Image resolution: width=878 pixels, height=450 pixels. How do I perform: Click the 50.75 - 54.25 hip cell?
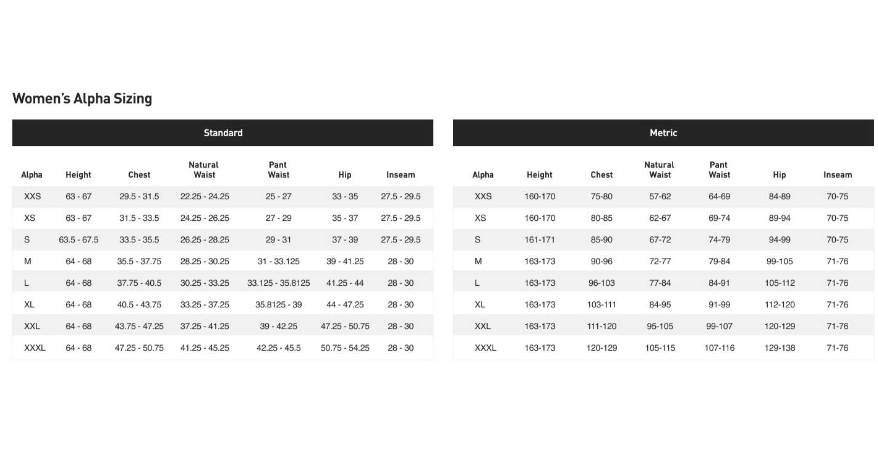(x=345, y=348)
